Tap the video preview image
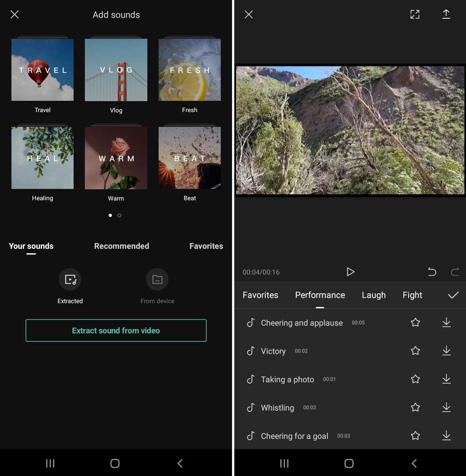Image resolution: width=466 pixels, height=476 pixels. coord(350,130)
